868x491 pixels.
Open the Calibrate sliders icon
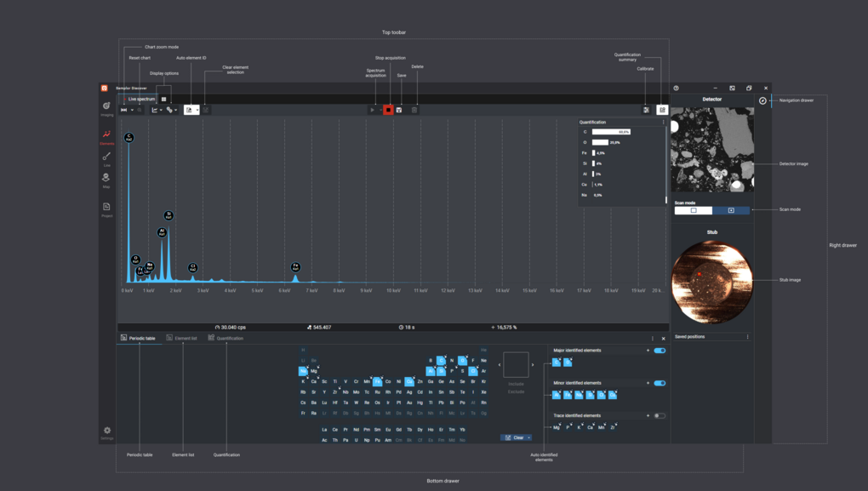coord(646,110)
